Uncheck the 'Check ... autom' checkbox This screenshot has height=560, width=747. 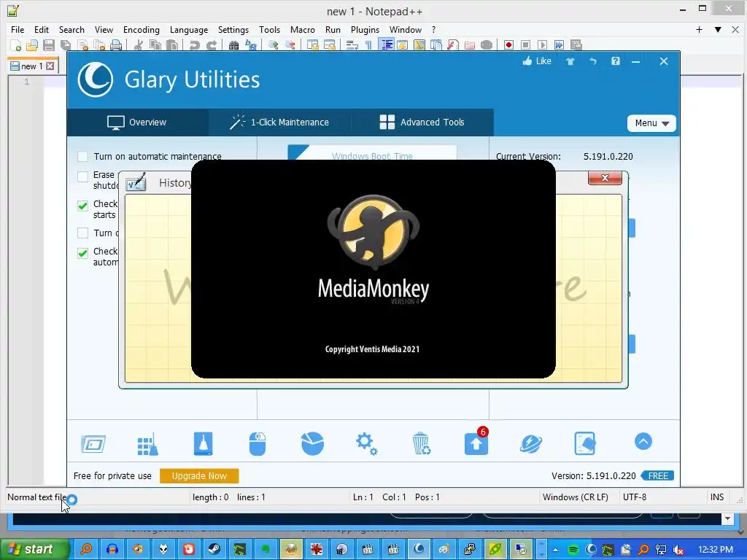pyautogui.click(x=83, y=253)
